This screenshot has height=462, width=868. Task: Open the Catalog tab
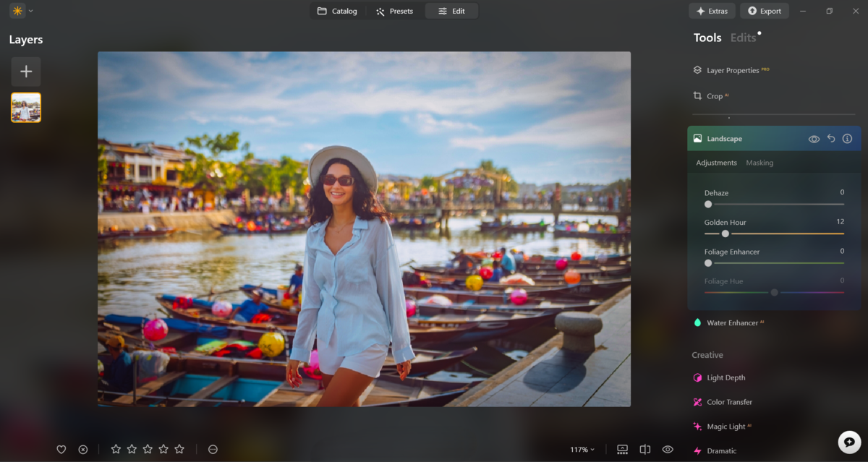point(337,11)
